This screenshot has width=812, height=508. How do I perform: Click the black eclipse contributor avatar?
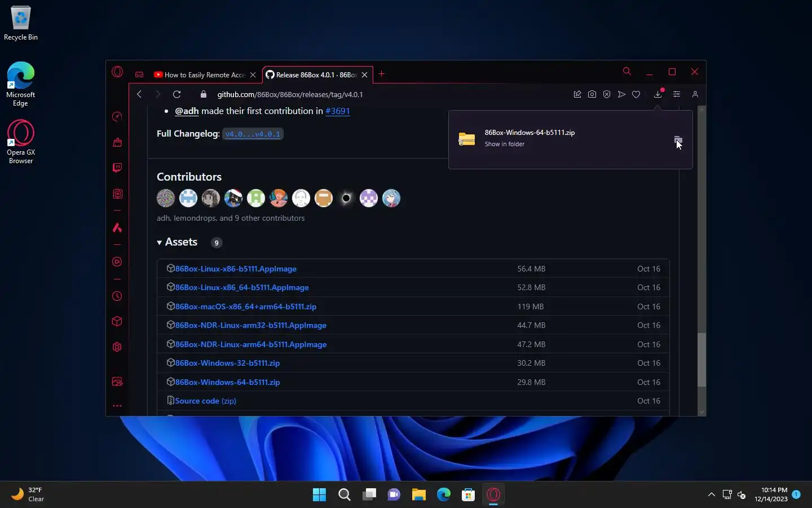click(346, 198)
